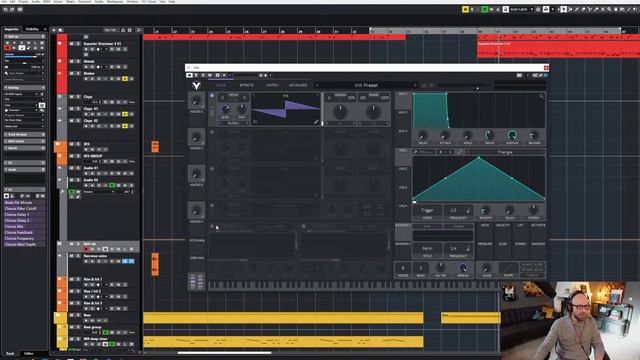The width and height of the screenshot is (640, 360).
Task: Enable the sampler power button in Vital
Action: tap(212, 205)
